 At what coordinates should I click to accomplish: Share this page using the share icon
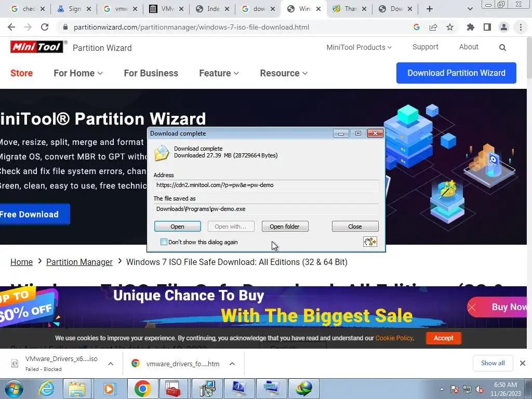433,27
